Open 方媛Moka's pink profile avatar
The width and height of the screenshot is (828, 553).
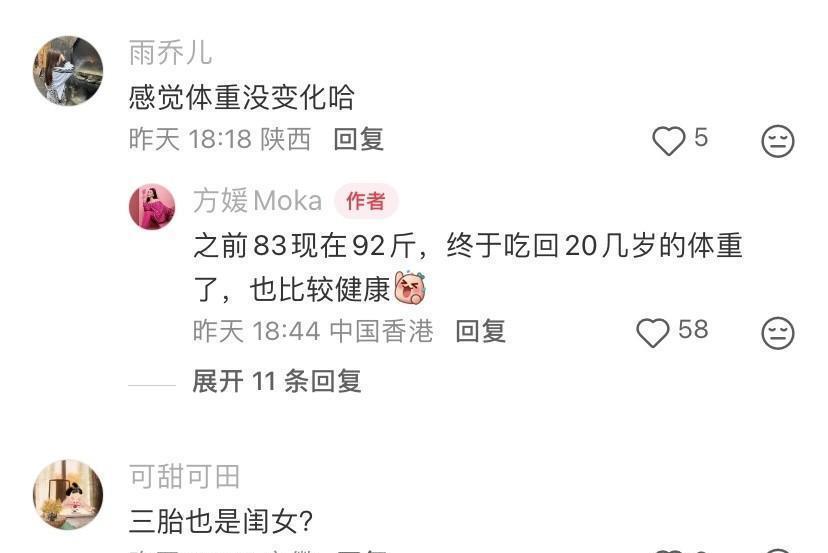(x=152, y=207)
